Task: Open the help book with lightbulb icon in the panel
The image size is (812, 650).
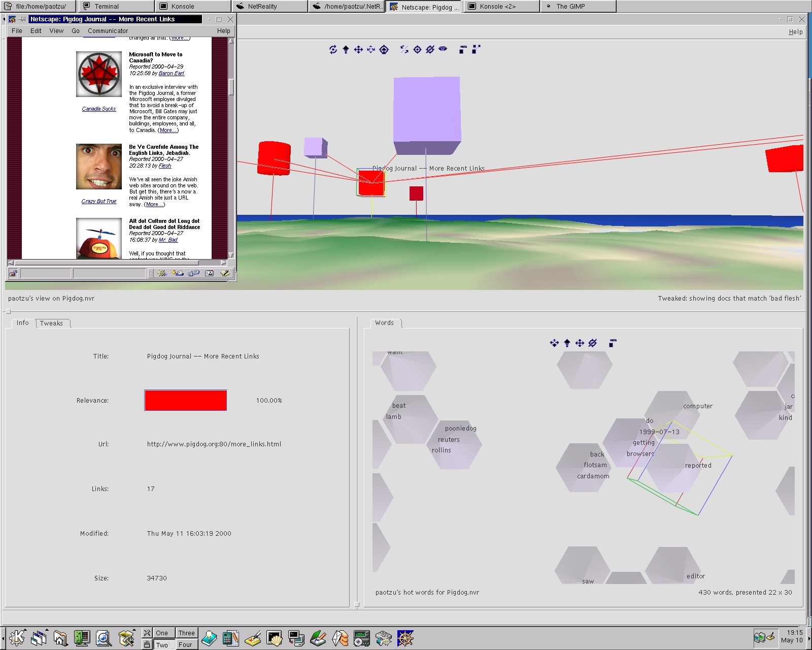Action: 209,638
